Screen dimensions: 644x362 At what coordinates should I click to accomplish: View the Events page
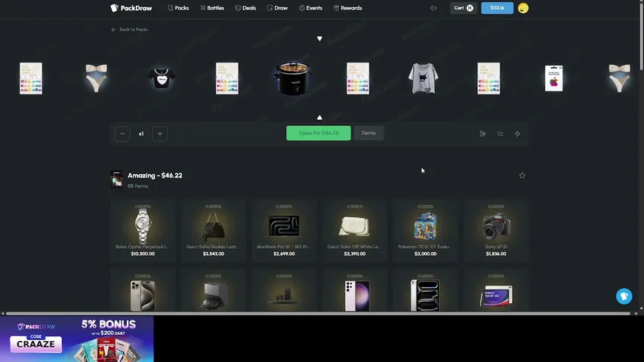[x=310, y=8]
